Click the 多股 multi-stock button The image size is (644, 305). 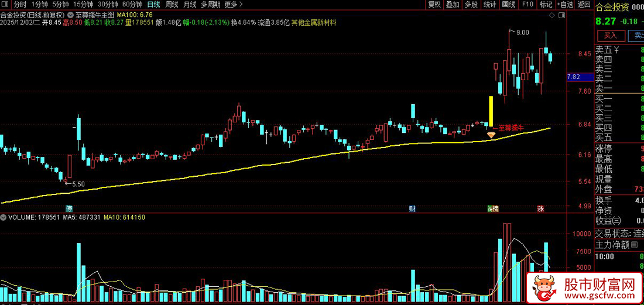tap(471, 5)
